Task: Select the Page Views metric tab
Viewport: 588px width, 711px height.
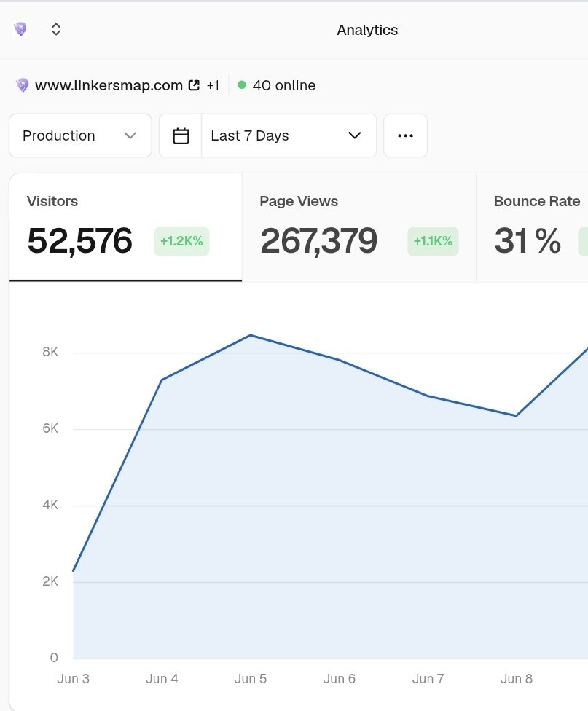Action: [359, 227]
